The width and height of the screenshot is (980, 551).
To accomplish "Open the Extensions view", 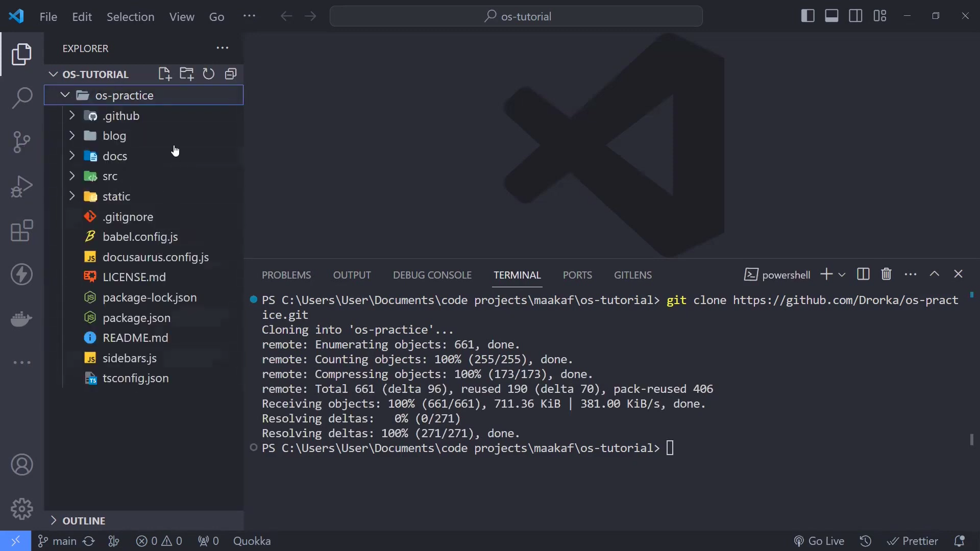I will click(x=21, y=231).
